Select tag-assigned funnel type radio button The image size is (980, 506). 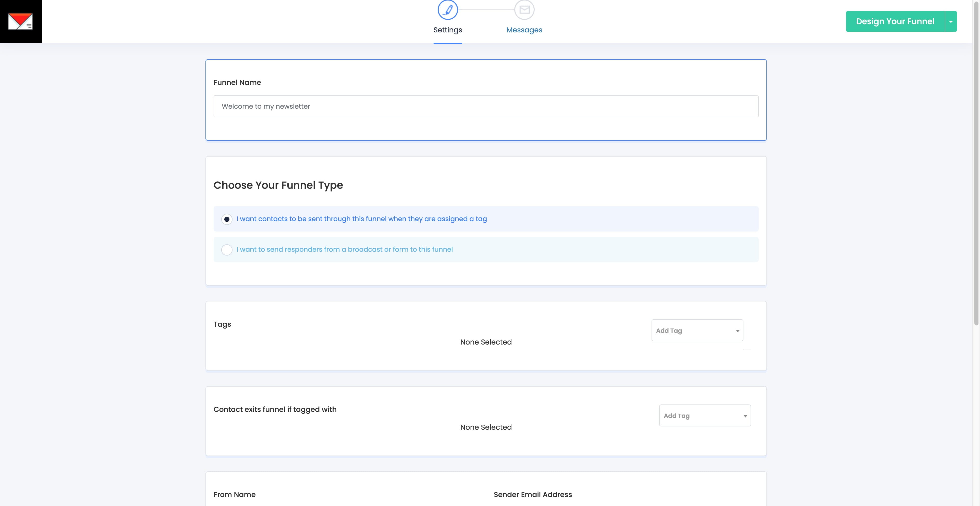(227, 219)
